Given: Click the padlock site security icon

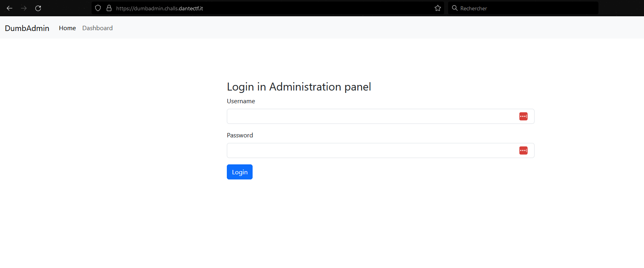Looking at the screenshot, I should (x=109, y=8).
